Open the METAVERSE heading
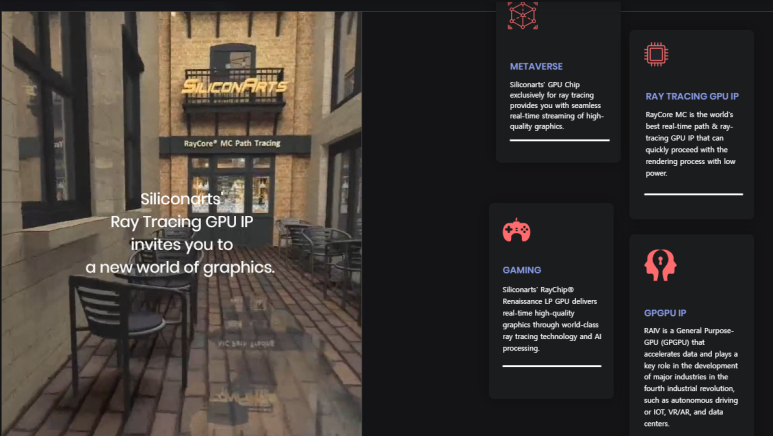The image size is (773, 436). click(x=536, y=67)
